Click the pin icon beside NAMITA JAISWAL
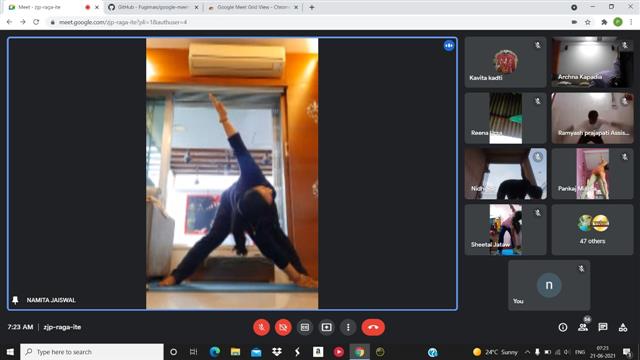This screenshot has height=360, width=640. (15, 300)
